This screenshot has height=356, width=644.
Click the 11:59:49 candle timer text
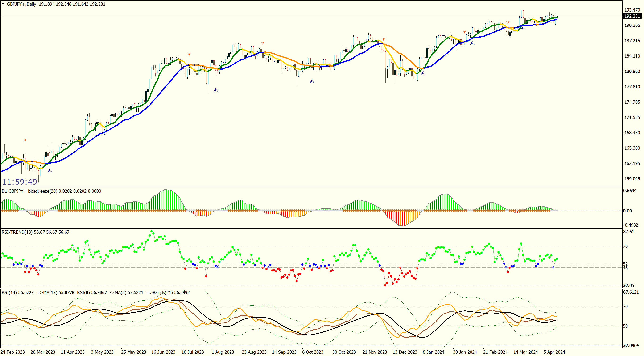tap(20, 182)
